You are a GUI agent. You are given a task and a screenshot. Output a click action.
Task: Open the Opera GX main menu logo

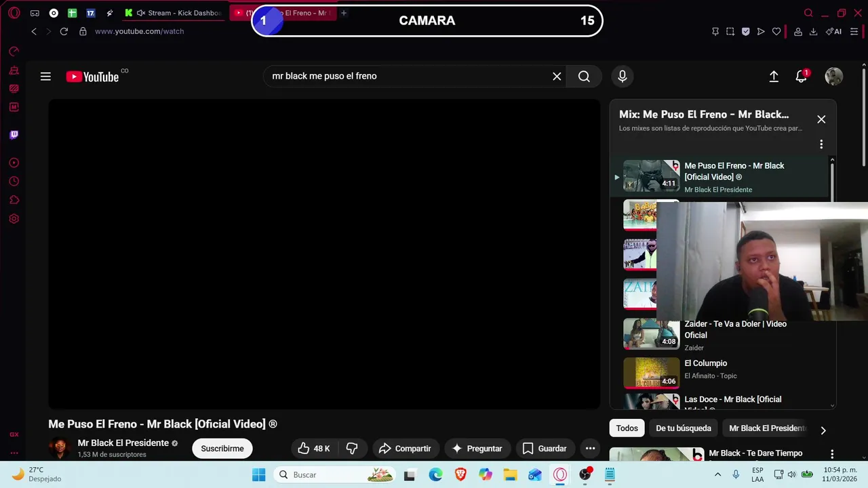pyautogui.click(x=14, y=13)
